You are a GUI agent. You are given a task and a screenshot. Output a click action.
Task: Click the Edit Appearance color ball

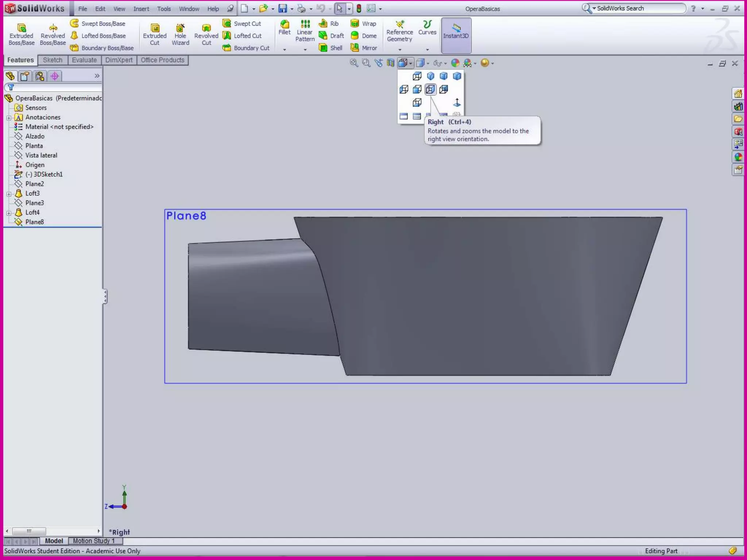455,63
